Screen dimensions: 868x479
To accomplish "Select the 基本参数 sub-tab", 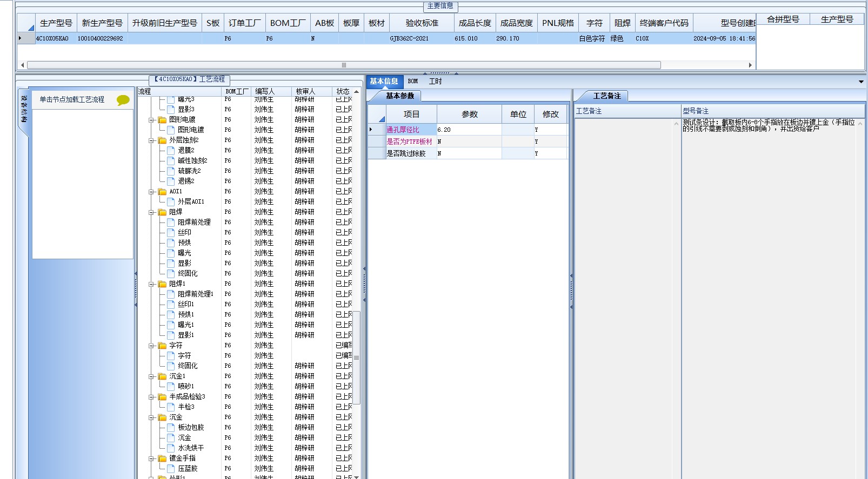I will (x=400, y=96).
